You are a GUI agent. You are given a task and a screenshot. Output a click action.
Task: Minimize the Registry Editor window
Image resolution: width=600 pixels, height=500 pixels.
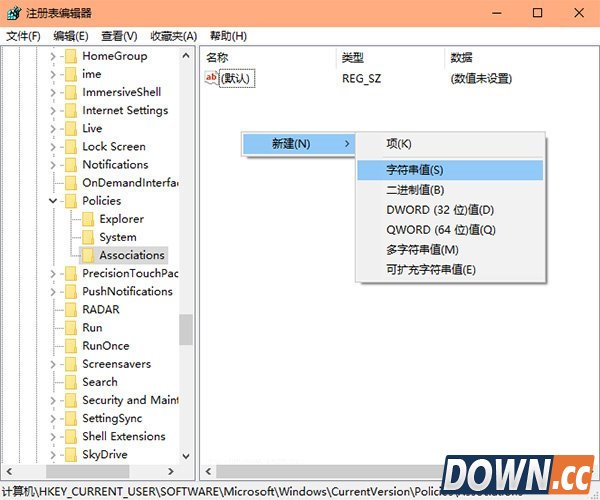point(497,13)
